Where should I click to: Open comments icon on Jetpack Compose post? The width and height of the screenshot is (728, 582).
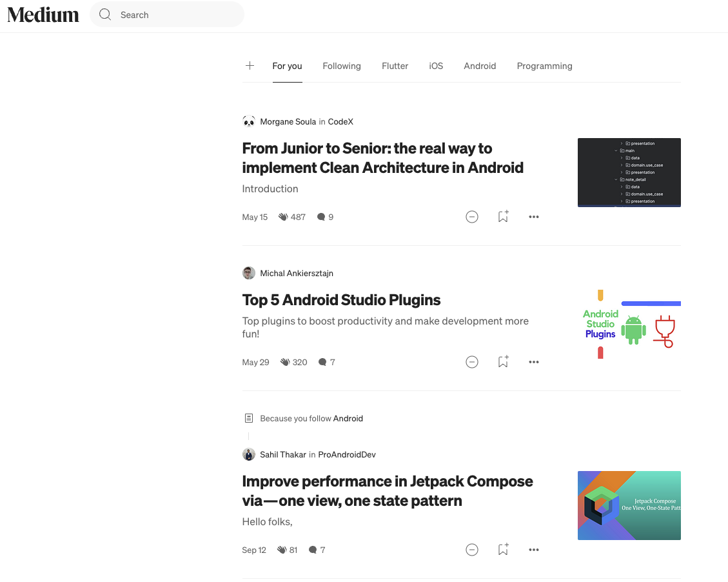tap(313, 550)
